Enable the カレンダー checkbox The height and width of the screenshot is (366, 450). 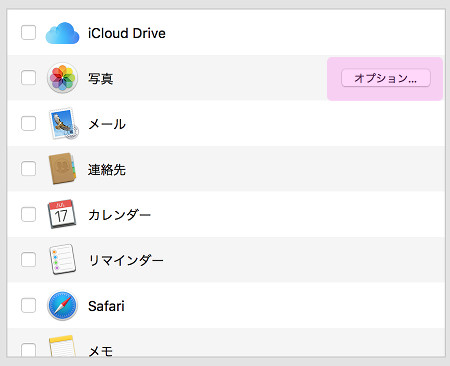[28, 214]
